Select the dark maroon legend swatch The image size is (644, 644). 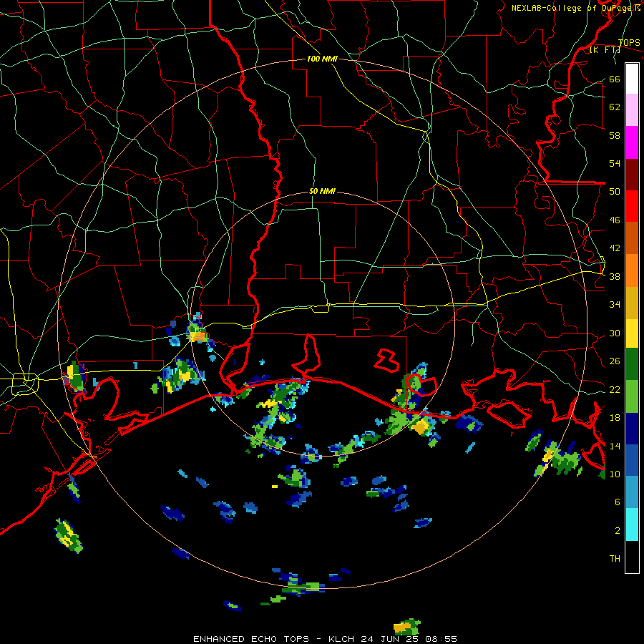tap(632, 174)
